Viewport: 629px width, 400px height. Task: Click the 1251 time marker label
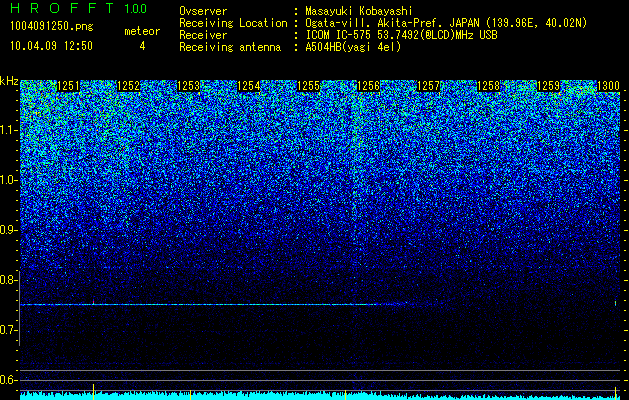[68, 86]
